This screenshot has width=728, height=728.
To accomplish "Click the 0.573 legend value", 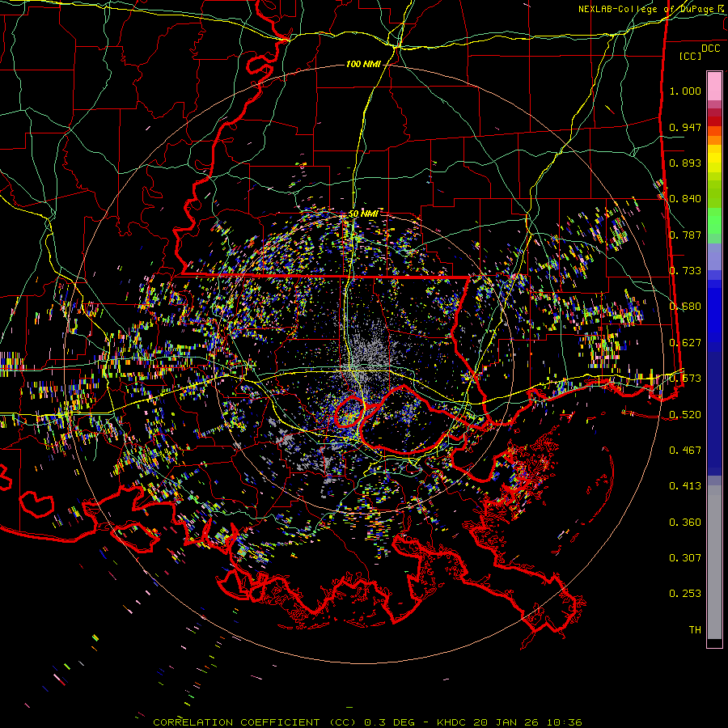I will pos(685,379).
